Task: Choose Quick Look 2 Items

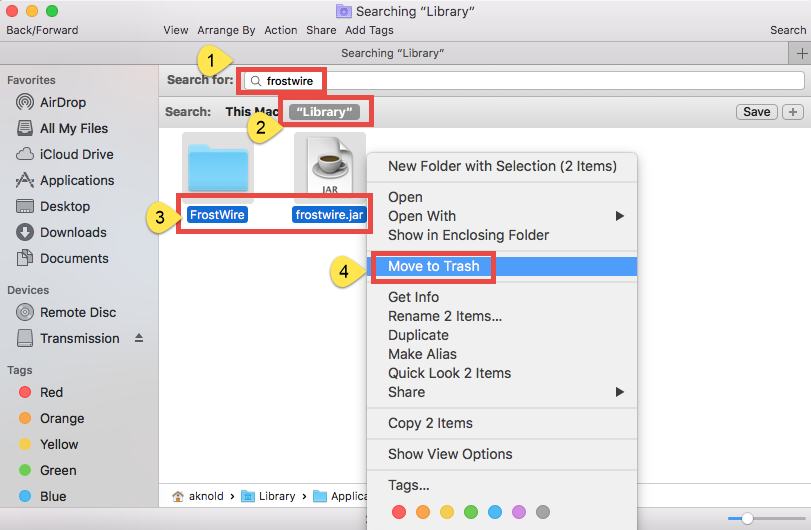Action: (502, 373)
